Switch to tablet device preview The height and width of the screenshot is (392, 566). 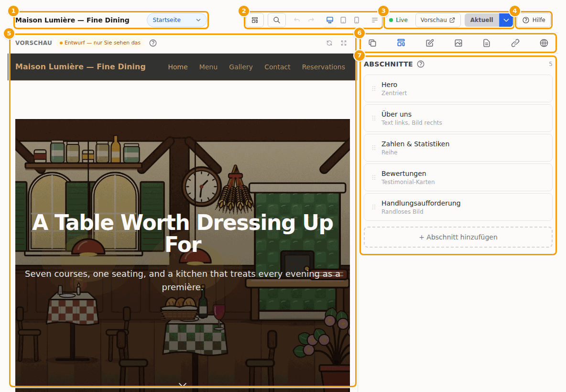[343, 20]
